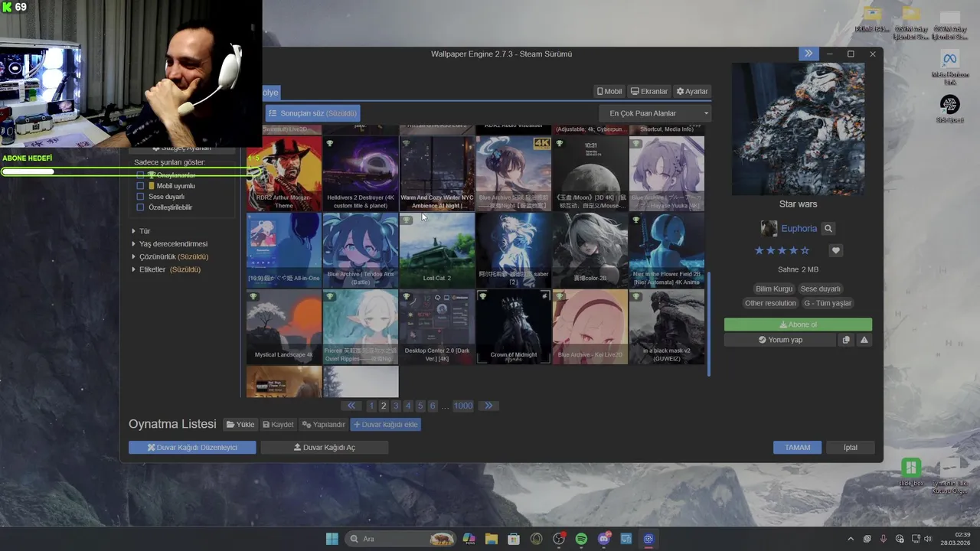Viewport: 980px width, 551px height.
Task: Click Other resolution tag
Action: point(770,303)
